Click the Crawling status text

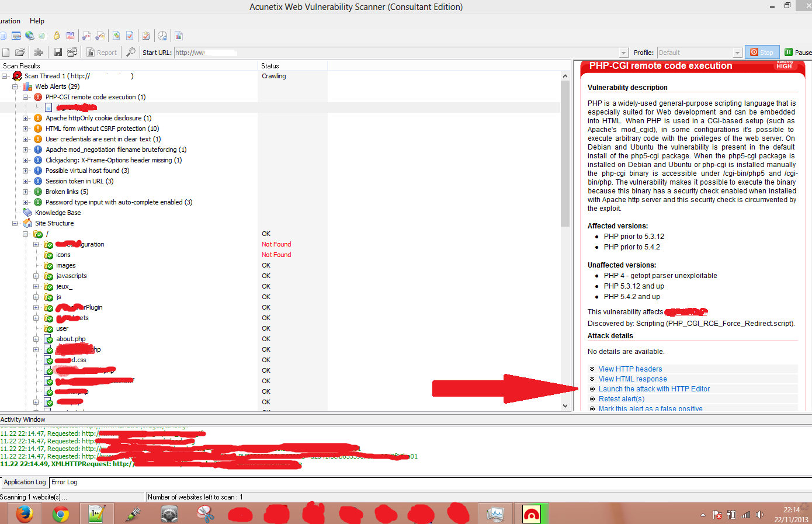point(274,76)
